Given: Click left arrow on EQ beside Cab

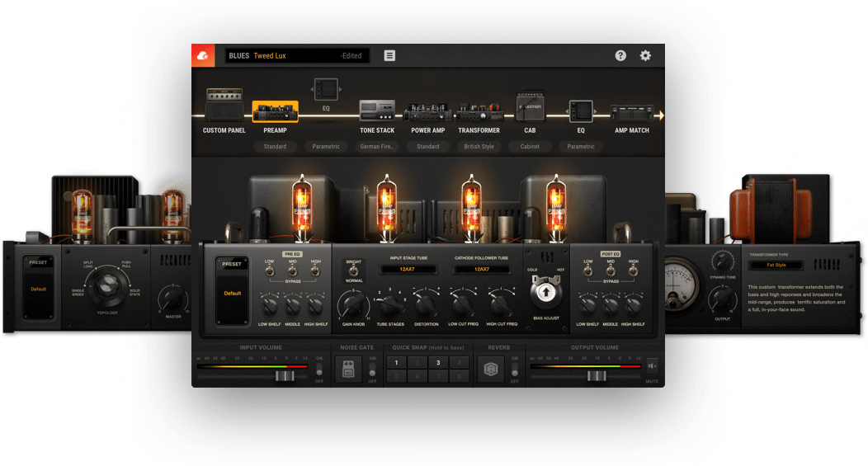Looking at the screenshot, I should coord(567,111).
